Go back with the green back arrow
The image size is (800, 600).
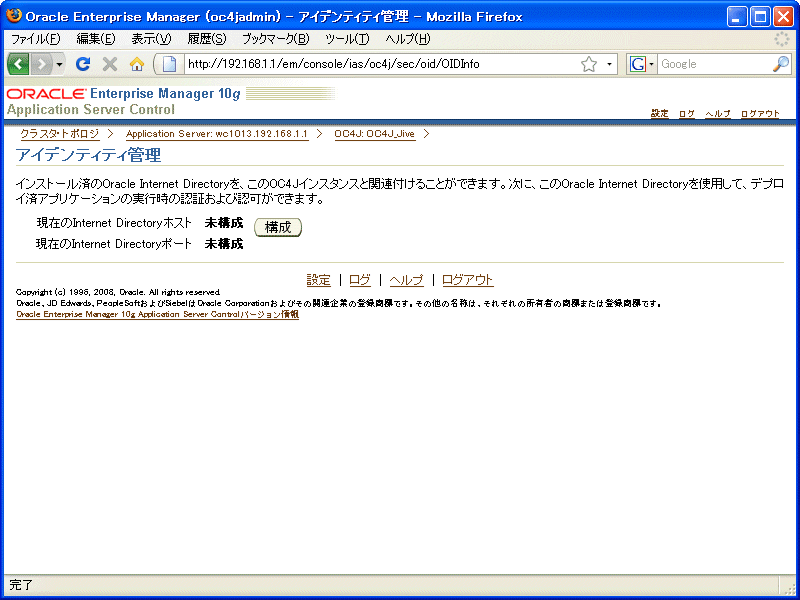(x=19, y=64)
